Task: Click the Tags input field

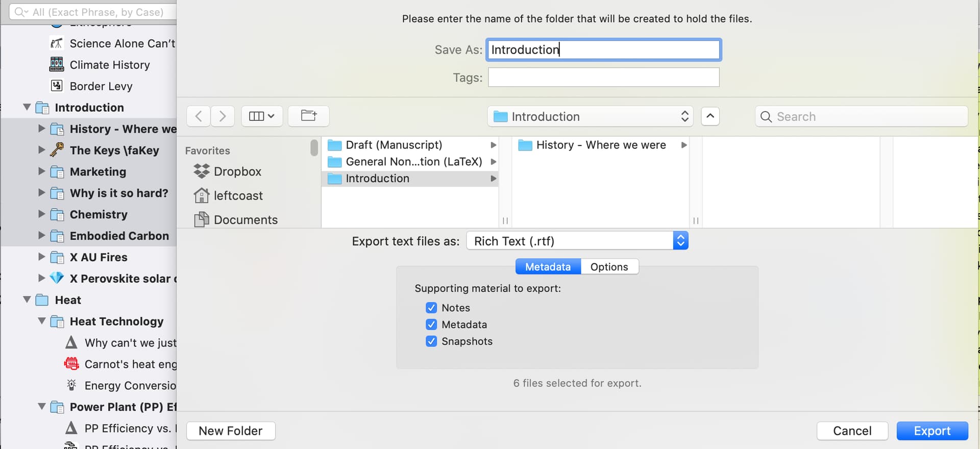Action: tap(603, 78)
